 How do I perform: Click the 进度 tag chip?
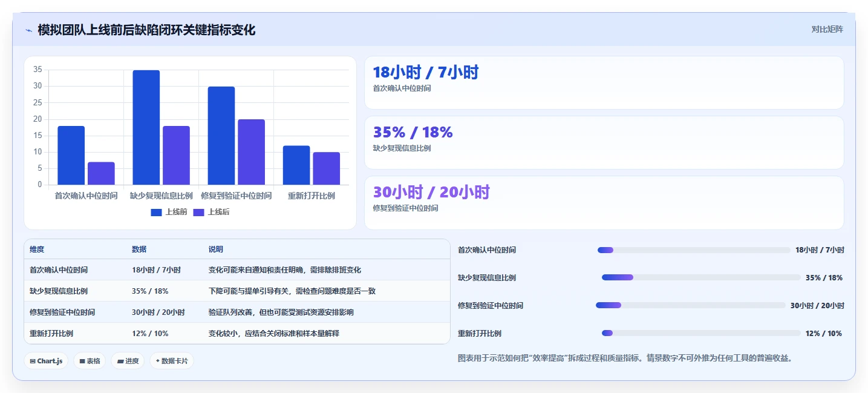coord(128,361)
